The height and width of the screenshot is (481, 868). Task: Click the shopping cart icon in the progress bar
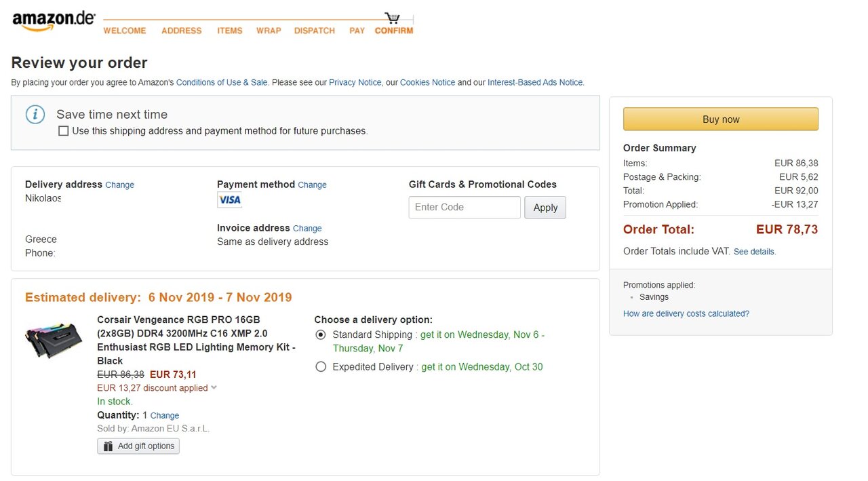click(x=392, y=18)
